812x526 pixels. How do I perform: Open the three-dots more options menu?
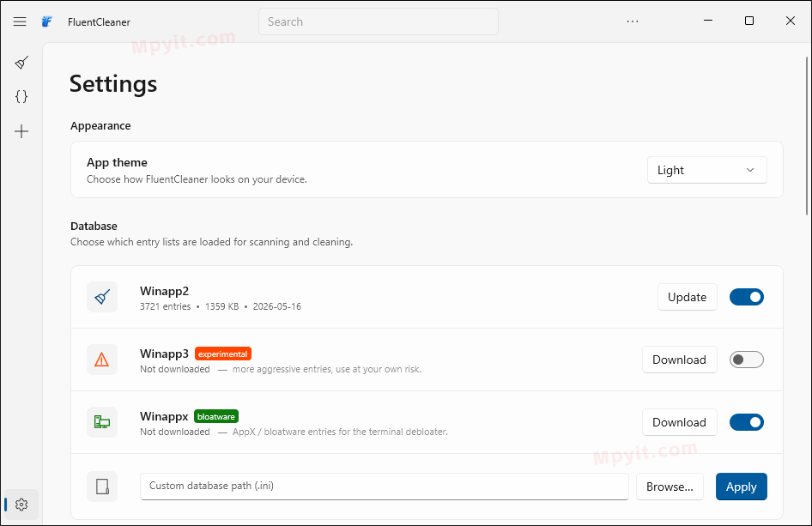pyautogui.click(x=633, y=21)
